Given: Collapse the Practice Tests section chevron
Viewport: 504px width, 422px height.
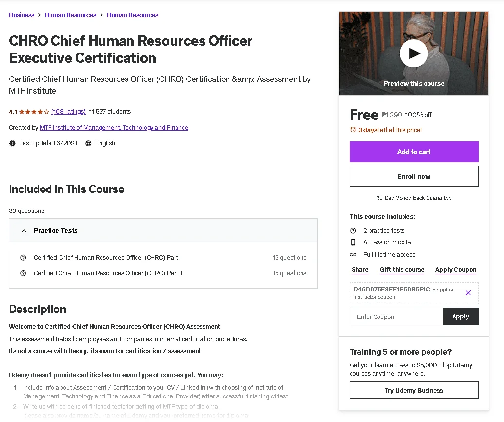Looking at the screenshot, I should pos(24,230).
